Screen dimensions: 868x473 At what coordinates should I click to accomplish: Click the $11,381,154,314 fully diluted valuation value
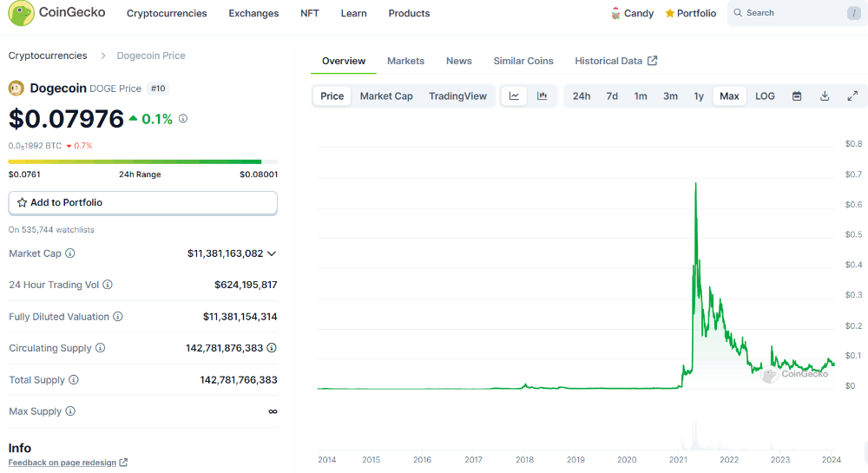pos(240,317)
